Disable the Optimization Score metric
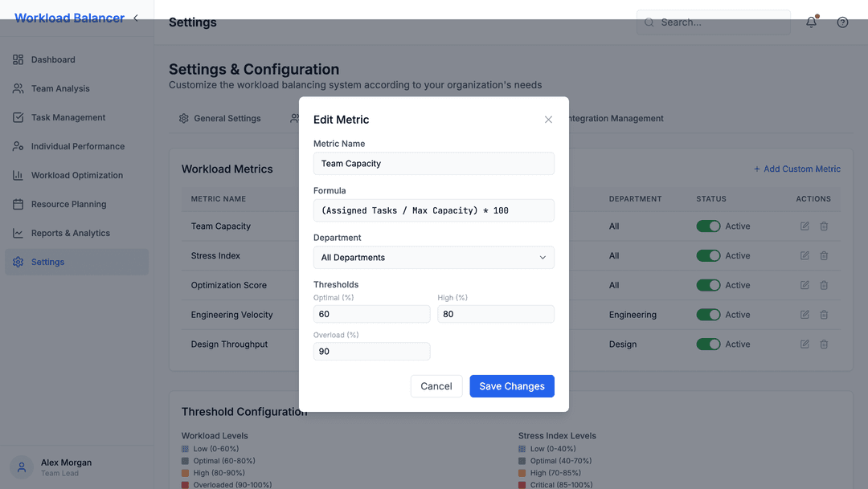Image resolution: width=868 pixels, height=489 pixels. click(x=708, y=285)
